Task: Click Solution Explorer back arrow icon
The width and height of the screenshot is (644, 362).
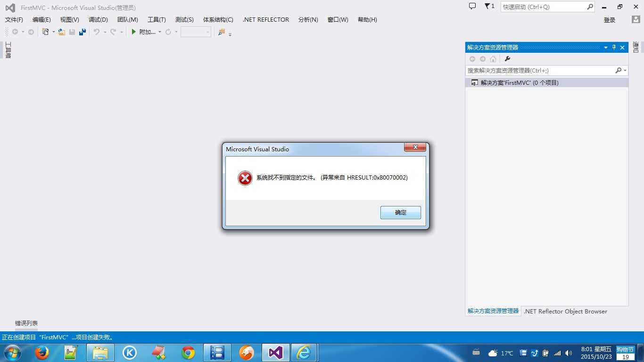Action: pyautogui.click(x=472, y=59)
